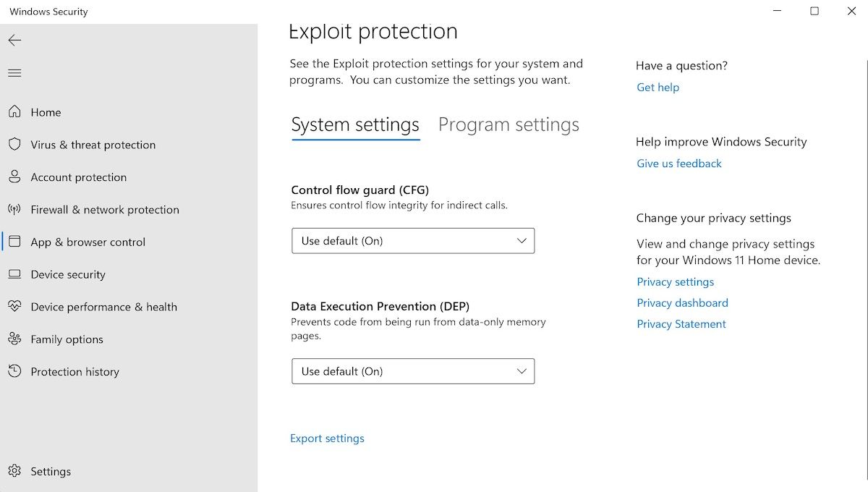This screenshot has height=492, width=868.
Task: Switch to the Program settings tab
Action: pyautogui.click(x=508, y=124)
